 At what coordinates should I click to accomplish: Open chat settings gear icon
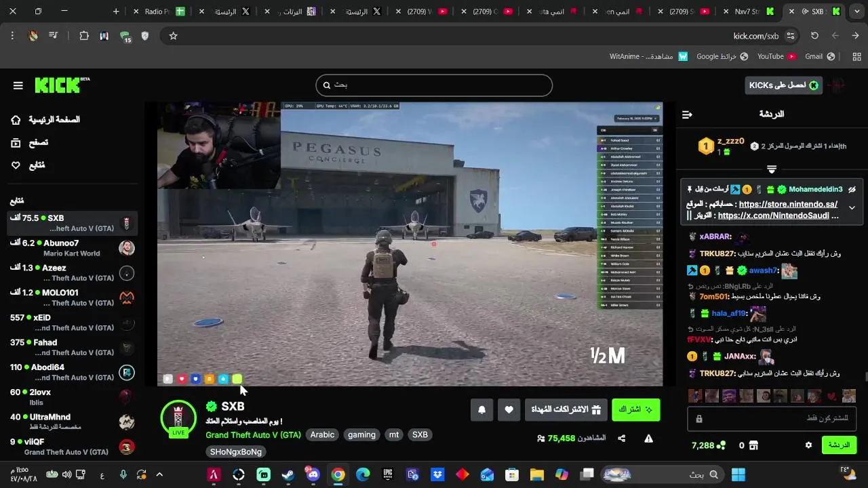[808, 445]
